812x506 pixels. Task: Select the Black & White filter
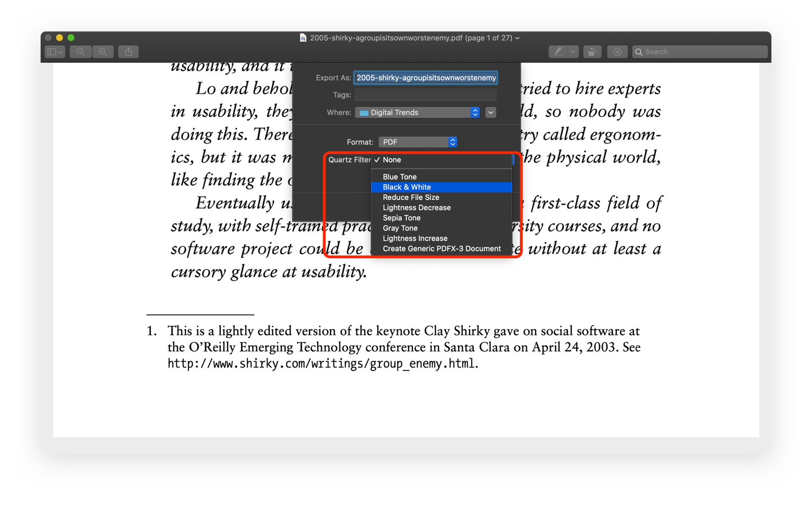tap(407, 187)
